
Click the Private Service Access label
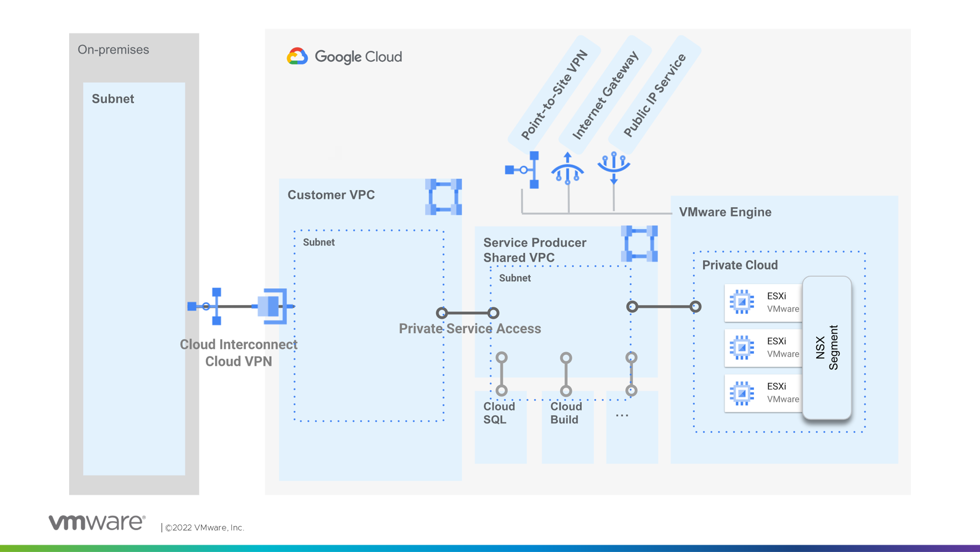[x=469, y=329]
